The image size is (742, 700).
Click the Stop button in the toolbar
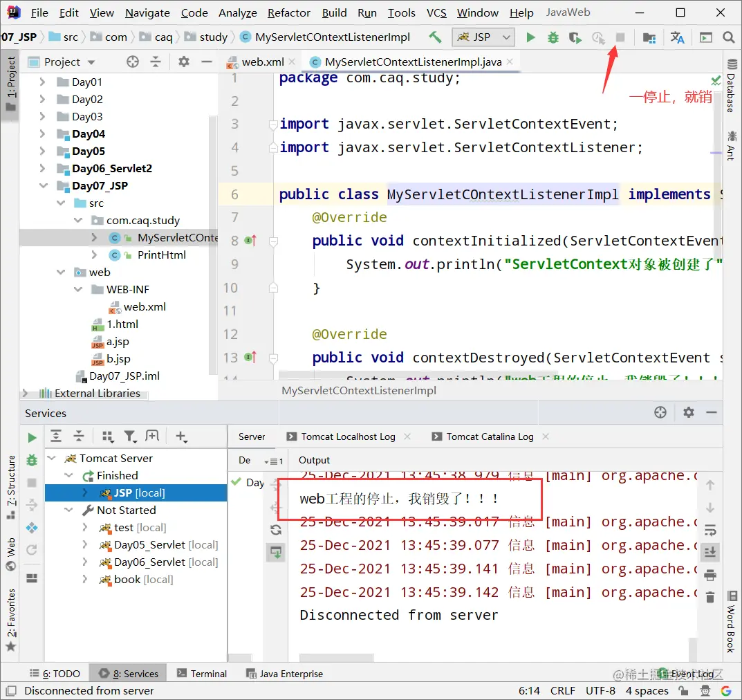[620, 37]
